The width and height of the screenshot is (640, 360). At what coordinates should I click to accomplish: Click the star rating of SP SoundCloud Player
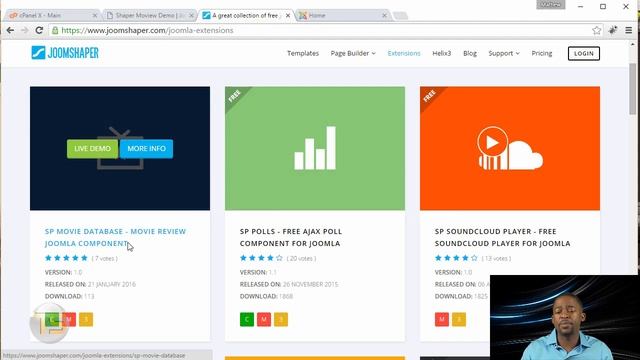456,258
